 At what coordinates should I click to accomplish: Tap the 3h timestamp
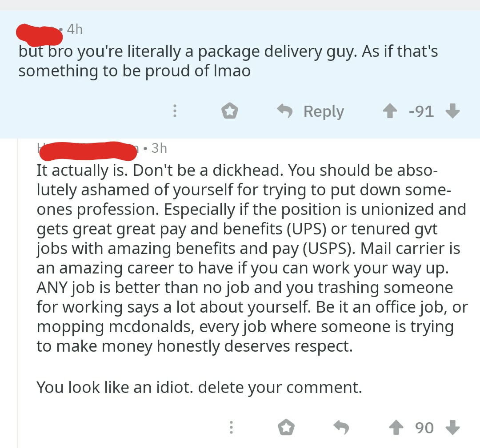(x=159, y=148)
